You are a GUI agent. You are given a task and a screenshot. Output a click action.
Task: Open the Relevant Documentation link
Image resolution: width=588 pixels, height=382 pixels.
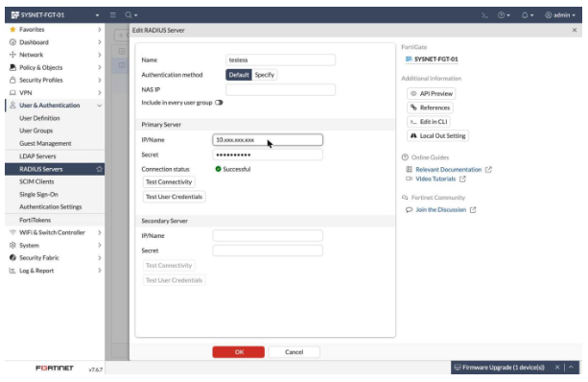(x=448, y=170)
